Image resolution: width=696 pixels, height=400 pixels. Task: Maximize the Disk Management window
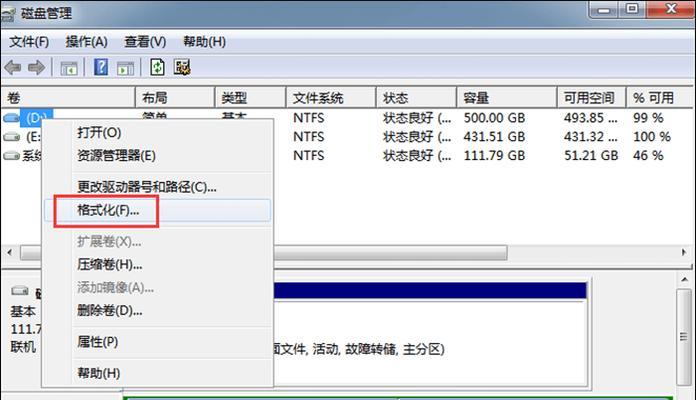click(632, 9)
